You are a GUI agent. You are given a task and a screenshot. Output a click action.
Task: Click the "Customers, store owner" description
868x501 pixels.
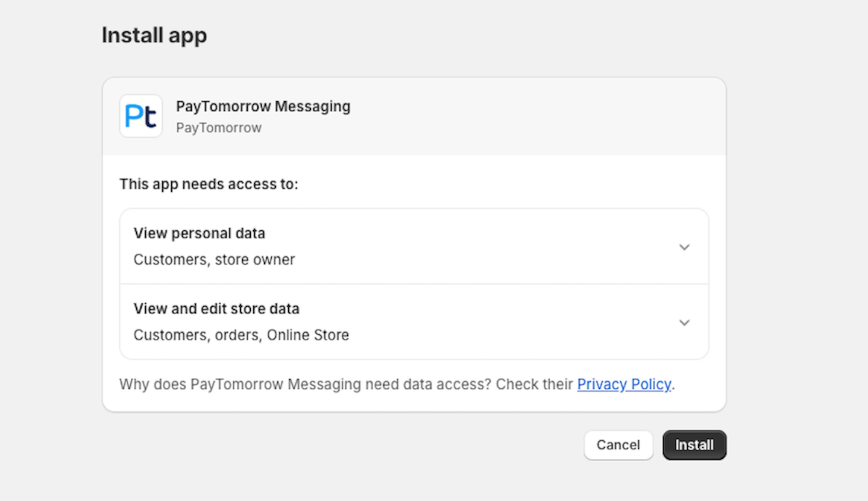214,260
